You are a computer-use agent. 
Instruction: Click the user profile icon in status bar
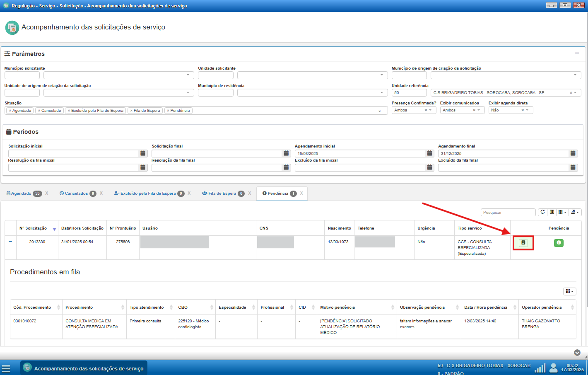click(553, 368)
